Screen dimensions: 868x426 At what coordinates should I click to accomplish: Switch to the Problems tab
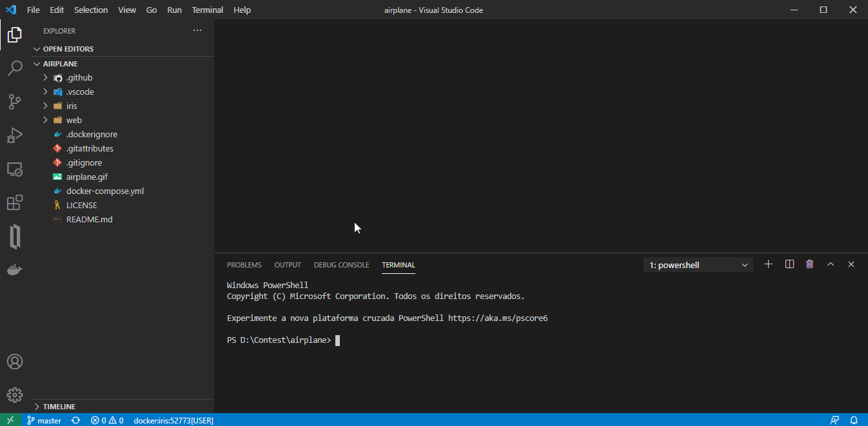pyautogui.click(x=244, y=265)
